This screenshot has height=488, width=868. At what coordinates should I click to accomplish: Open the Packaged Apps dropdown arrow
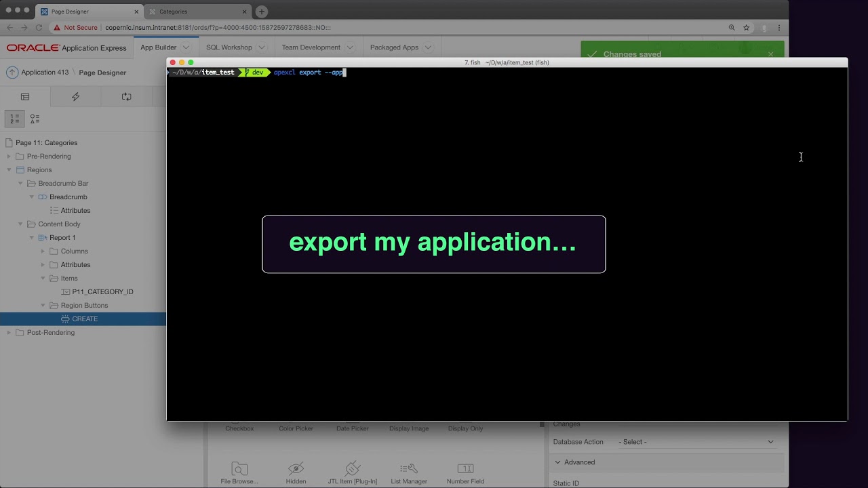(428, 47)
